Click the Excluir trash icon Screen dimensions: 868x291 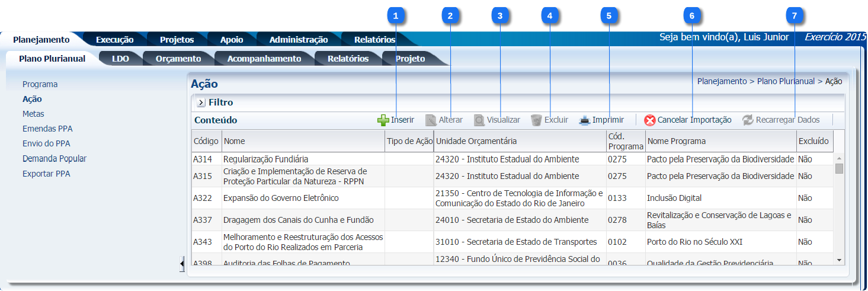pyautogui.click(x=536, y=120)
